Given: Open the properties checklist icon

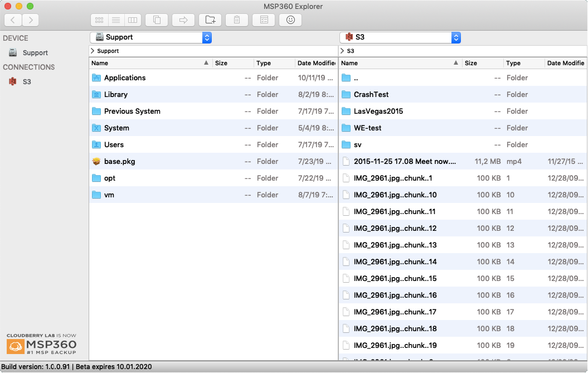Looking at the screenshot, I should point(264,20).
